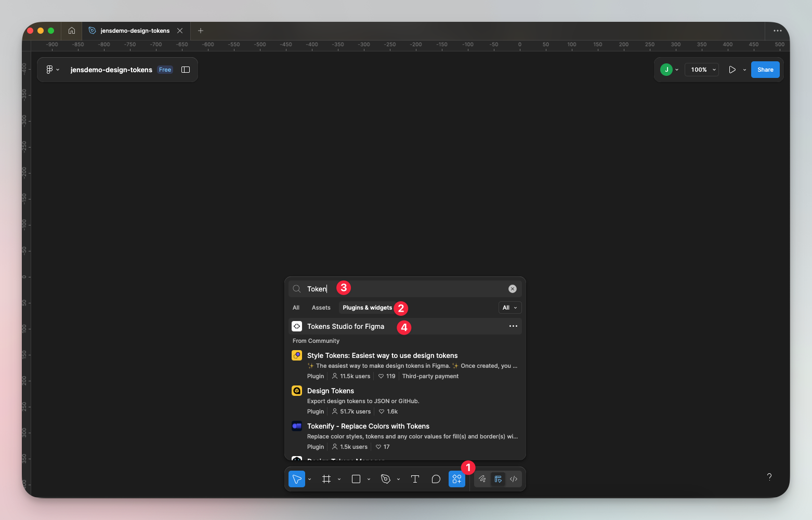Close the jensdemo-design-tokens tab

(x=180, y=31)
